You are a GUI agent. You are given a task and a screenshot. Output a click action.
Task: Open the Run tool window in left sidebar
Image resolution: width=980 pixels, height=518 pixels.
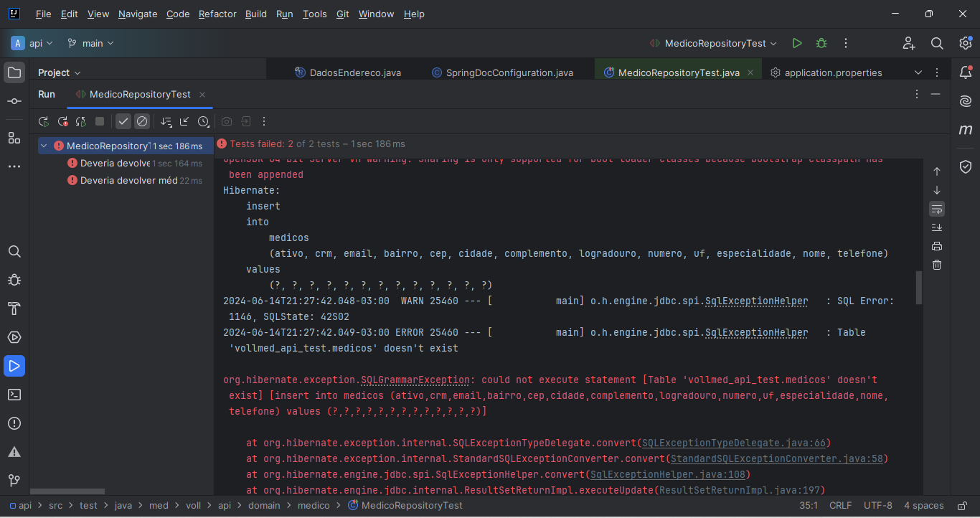[14, 366]
